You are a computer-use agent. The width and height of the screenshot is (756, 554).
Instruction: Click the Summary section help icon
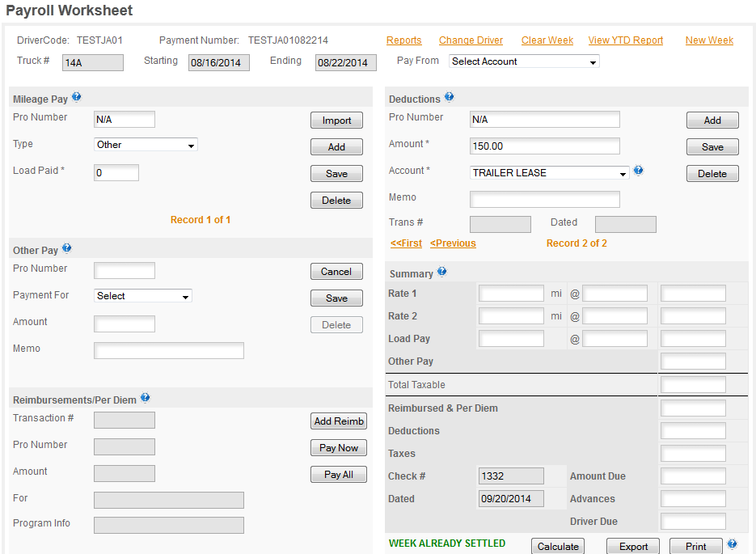point(441,272)
